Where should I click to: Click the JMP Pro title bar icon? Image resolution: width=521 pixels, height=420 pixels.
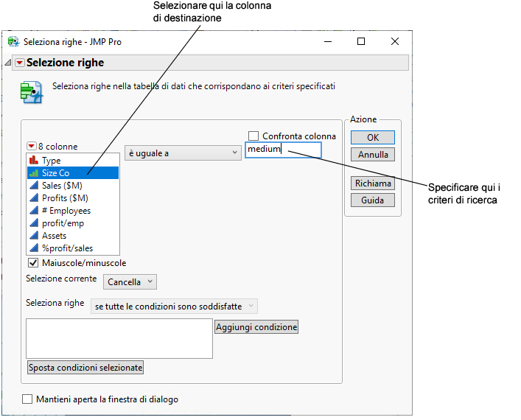tap(13, 42)
